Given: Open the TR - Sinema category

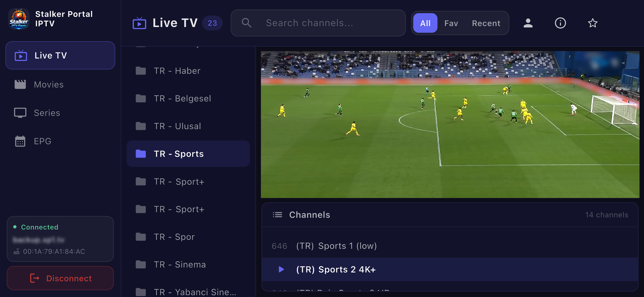Looking at the screenshot, I should 188,265.
